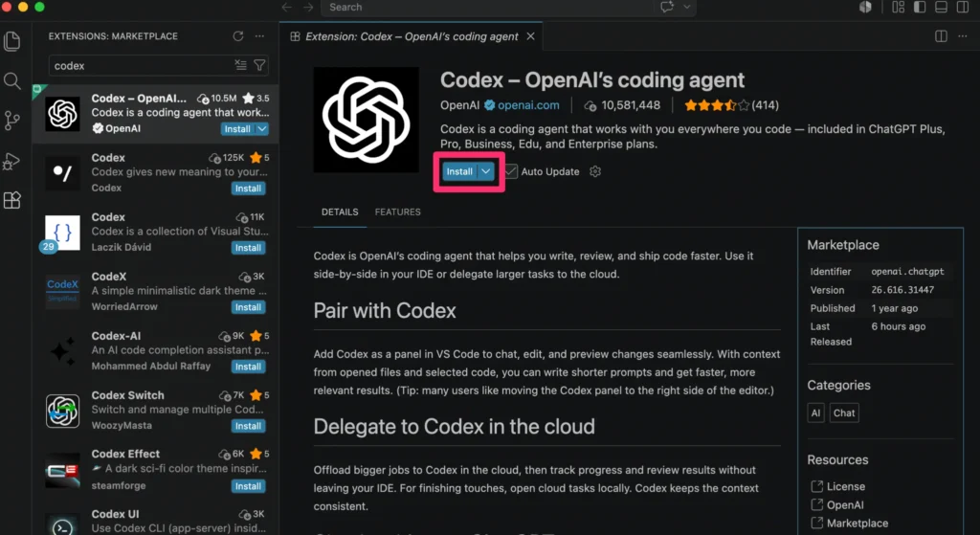Open the Codex extension settings gear

pyautogui.click(x=595, y=171)
